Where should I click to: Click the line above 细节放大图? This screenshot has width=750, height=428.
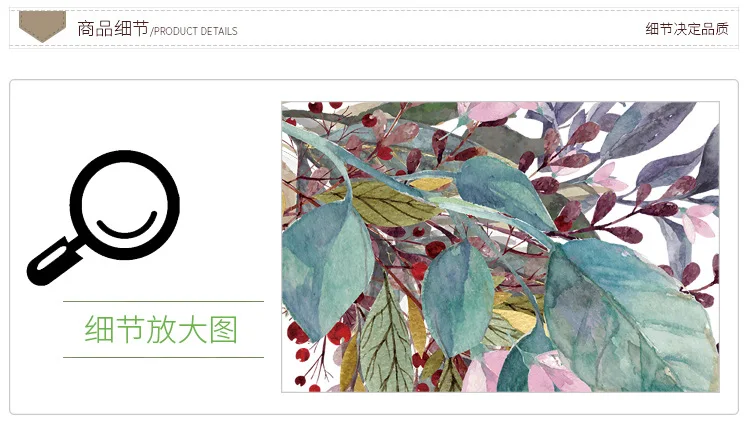click(163, 301)
